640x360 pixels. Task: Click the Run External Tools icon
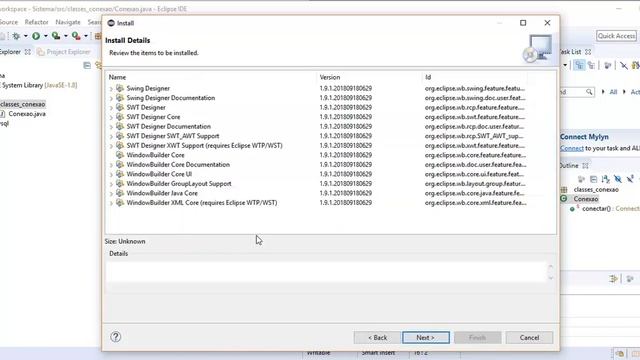(76, 36)
